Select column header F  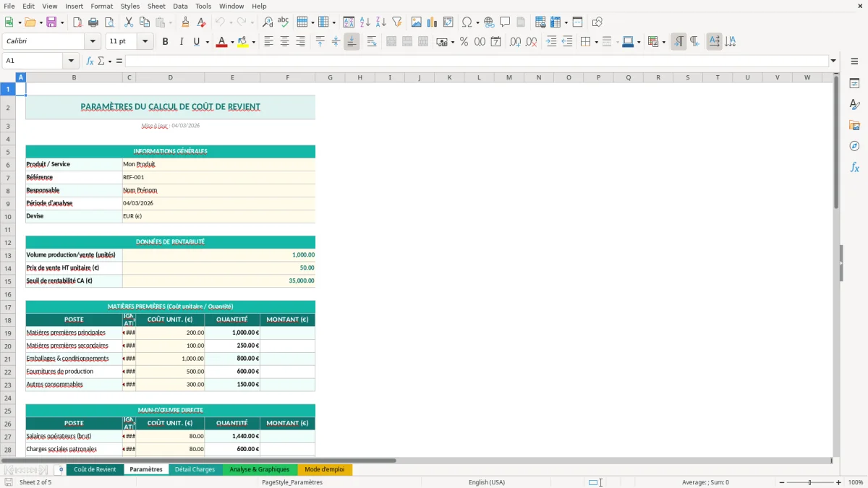click(287, 77)
